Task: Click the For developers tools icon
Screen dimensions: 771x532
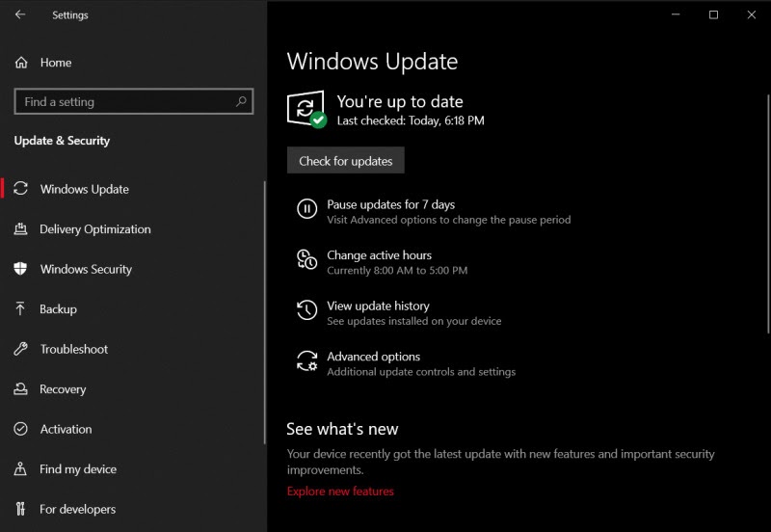Action: click(20, 509)
